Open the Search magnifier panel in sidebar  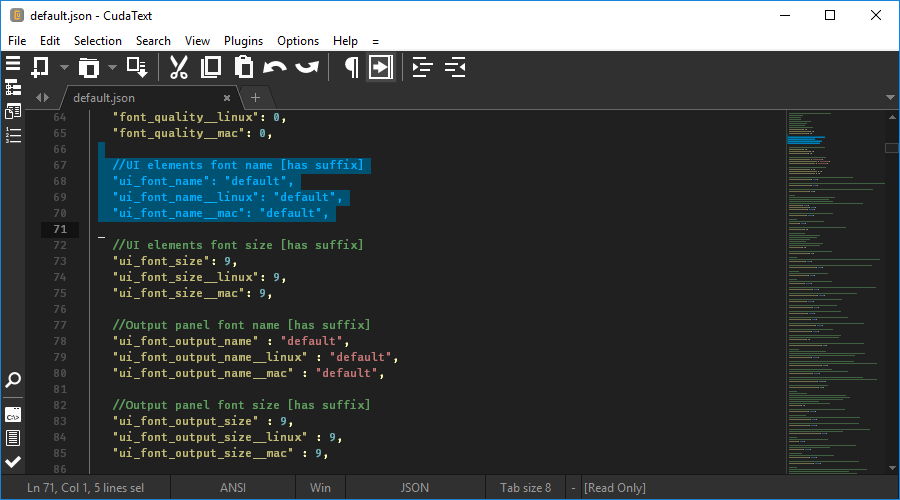tap(13, 379)
